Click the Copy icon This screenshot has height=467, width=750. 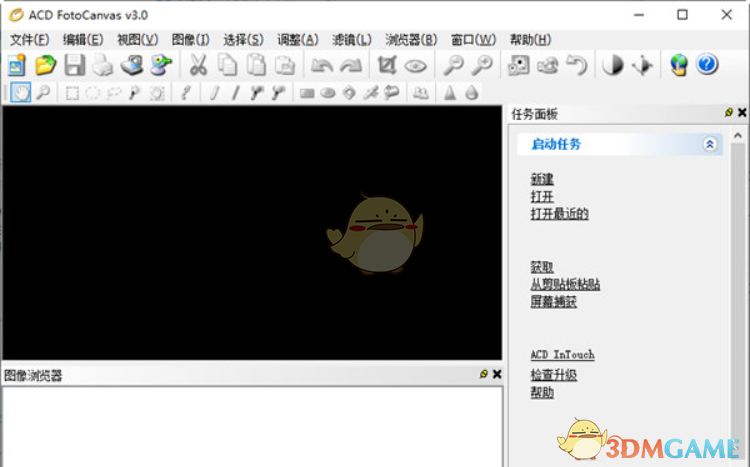point(227,65)
